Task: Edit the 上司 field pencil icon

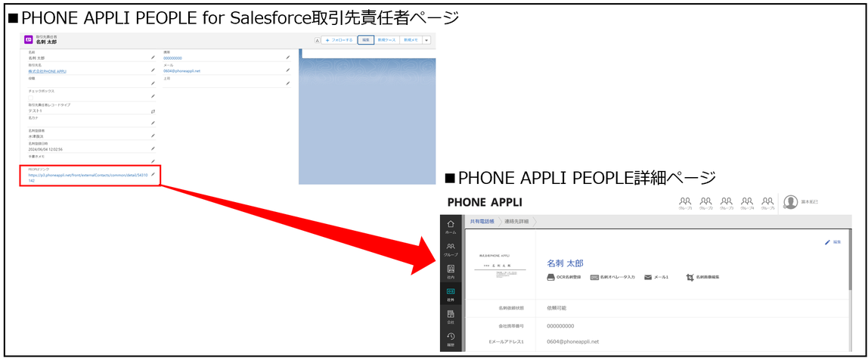Action: 288,83
